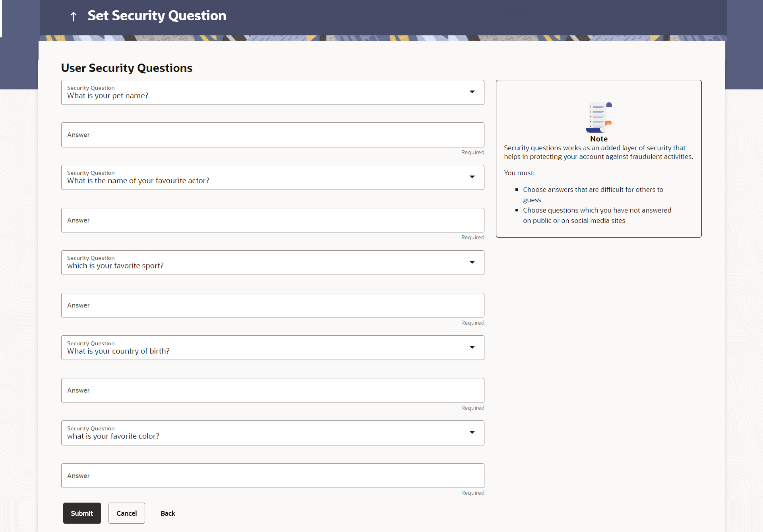Click the Note document illustration icon
This screenshot has width=763, height=532.
[598, 117]
